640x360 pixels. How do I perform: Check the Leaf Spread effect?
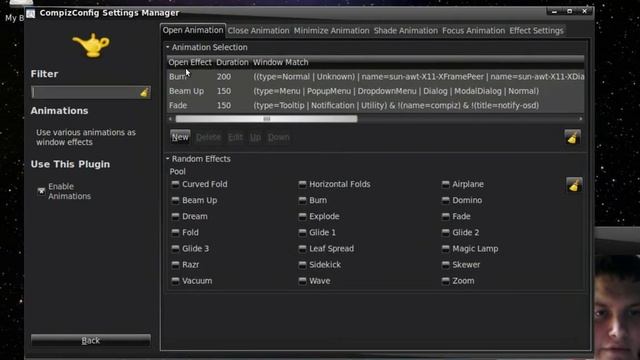point(302,249)
